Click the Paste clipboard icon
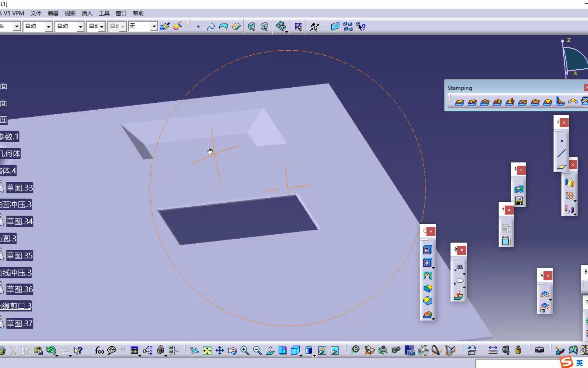Screen dimensions: 588x368 38,350
